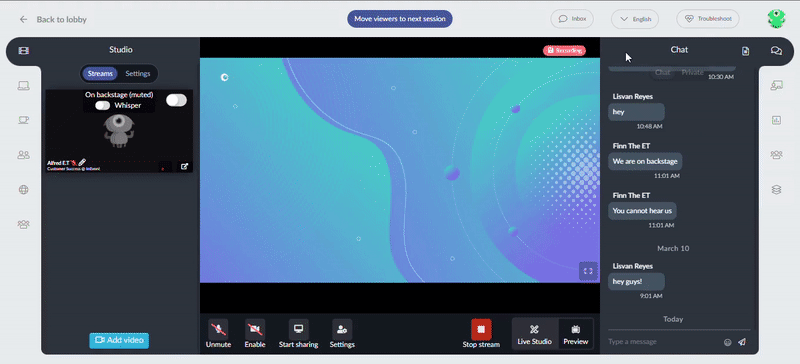Open stream Settings in the bottom toolbar

pyautogui.click(x=342, y=329)
